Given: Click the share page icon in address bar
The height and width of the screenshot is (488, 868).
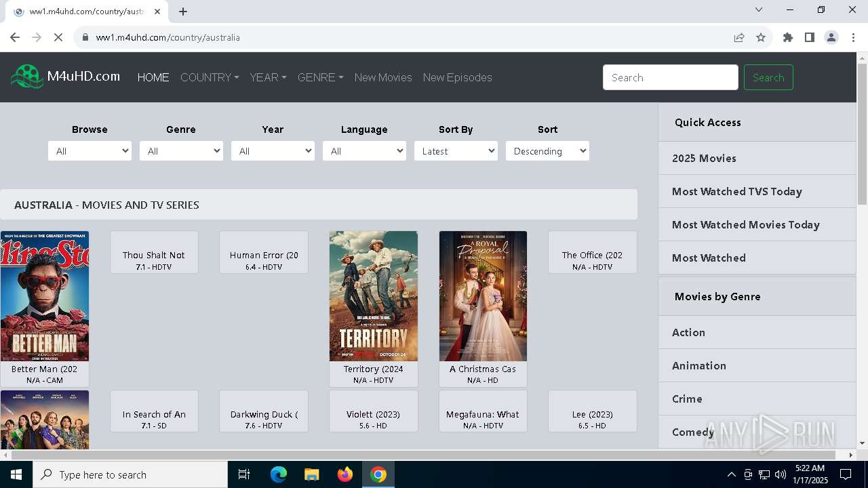Looking at the screenshot, I should (739, 37).
